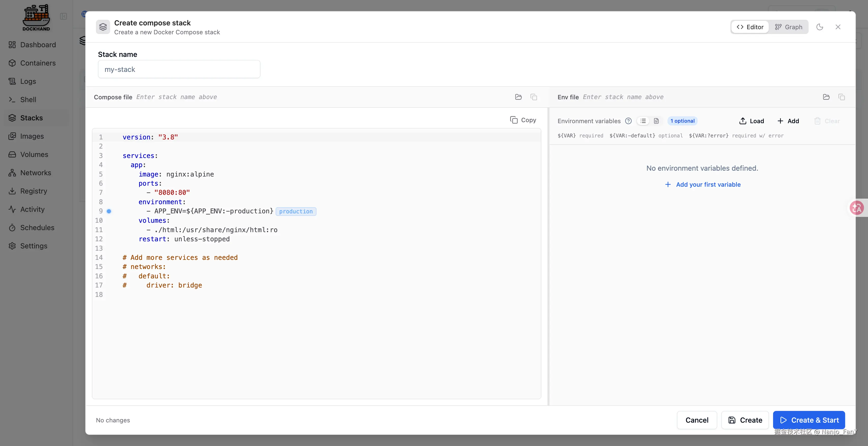Click the translate floating icon at right edge
868x446 pixels.
pos(856,208)
